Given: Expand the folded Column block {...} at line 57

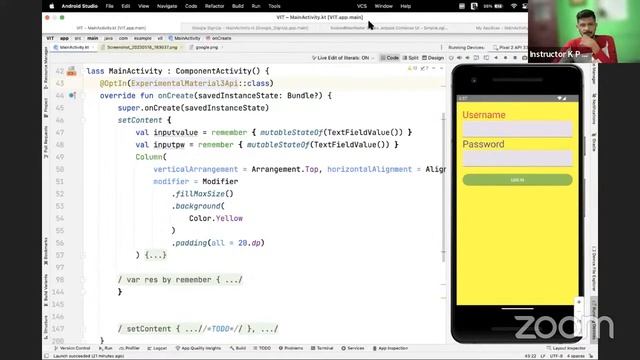Looking at the screenshot, I should pos(156,255).
